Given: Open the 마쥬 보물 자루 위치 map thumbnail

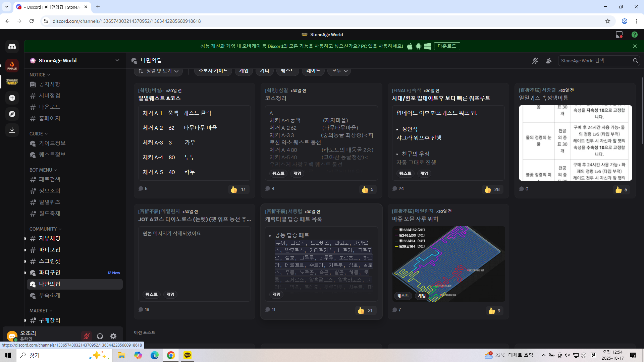Looking at the screenshot, I should [448, 264].
